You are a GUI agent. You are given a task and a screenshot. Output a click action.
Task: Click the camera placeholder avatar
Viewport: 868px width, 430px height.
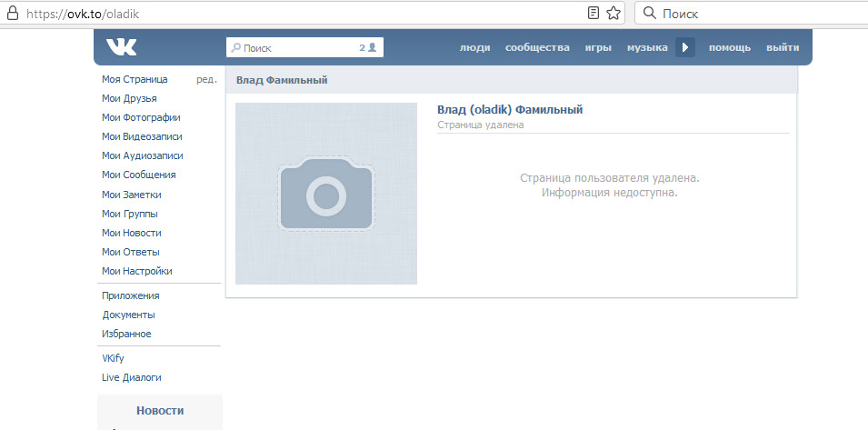point(326,194)
